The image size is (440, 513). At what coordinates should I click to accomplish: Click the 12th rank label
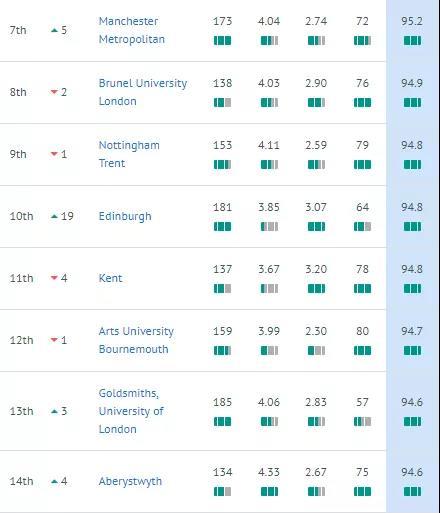pos(21,340)
